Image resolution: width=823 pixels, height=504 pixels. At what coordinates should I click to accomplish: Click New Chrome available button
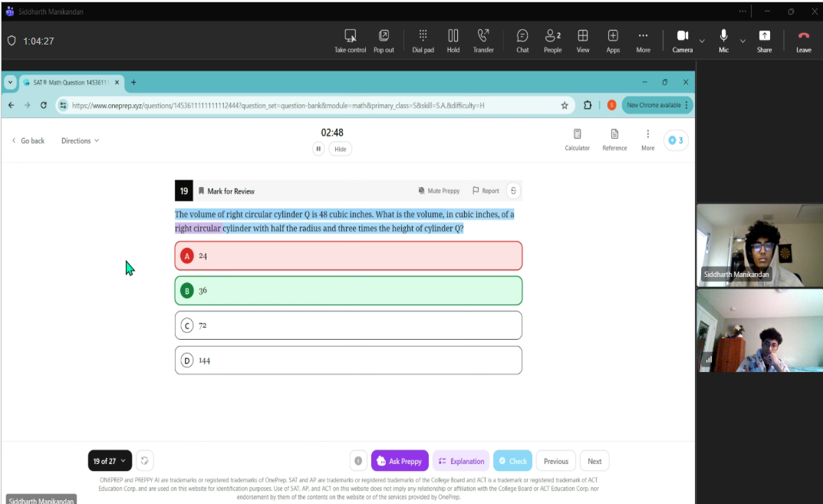(x=657, y=105)
